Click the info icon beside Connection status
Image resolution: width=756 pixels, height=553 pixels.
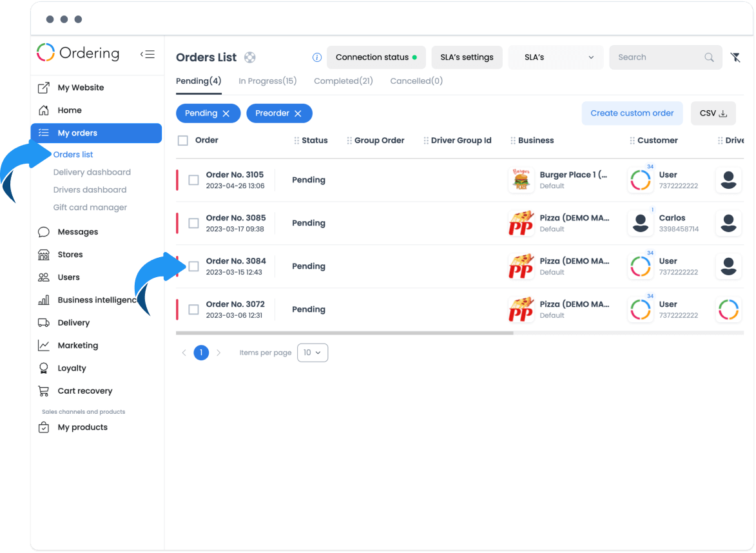(x=316, y=57)
